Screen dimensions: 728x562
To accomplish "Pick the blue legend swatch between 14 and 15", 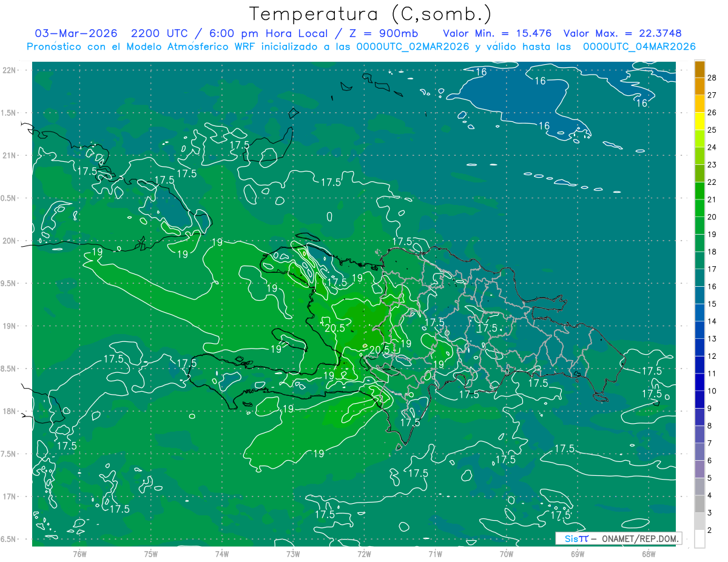I will point(700,313).
